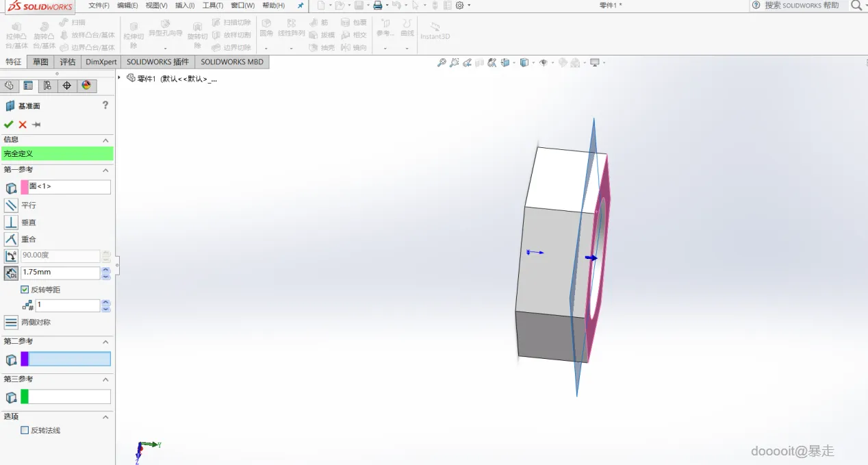The height and width of the screenshot is (465, 868).
Task: Click the 1.75mm offset distance field
Action: coord(60,273)
